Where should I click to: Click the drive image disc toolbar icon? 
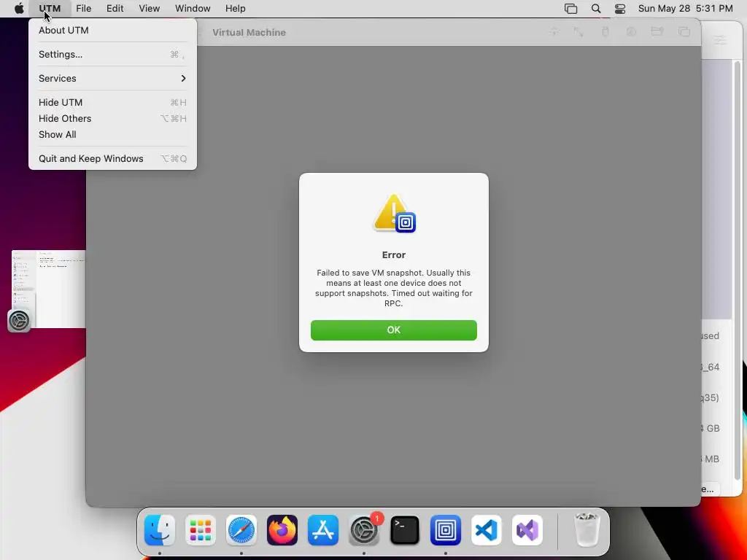[631, 32]
